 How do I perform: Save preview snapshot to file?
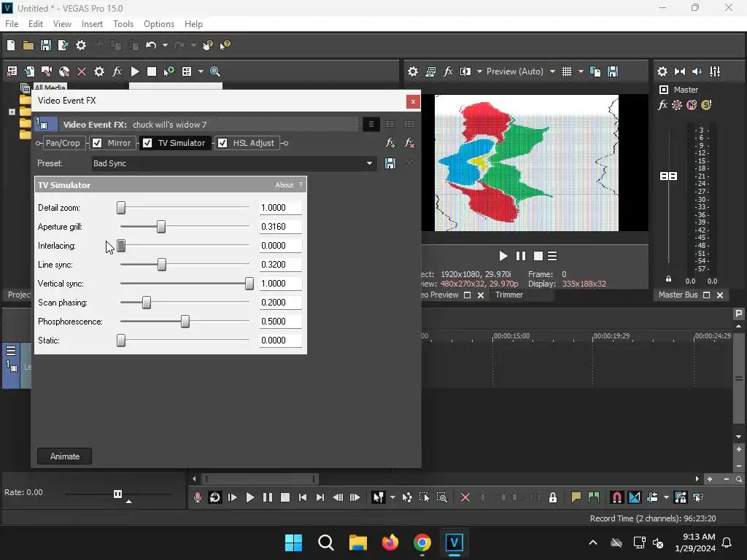tap(613, 71)
